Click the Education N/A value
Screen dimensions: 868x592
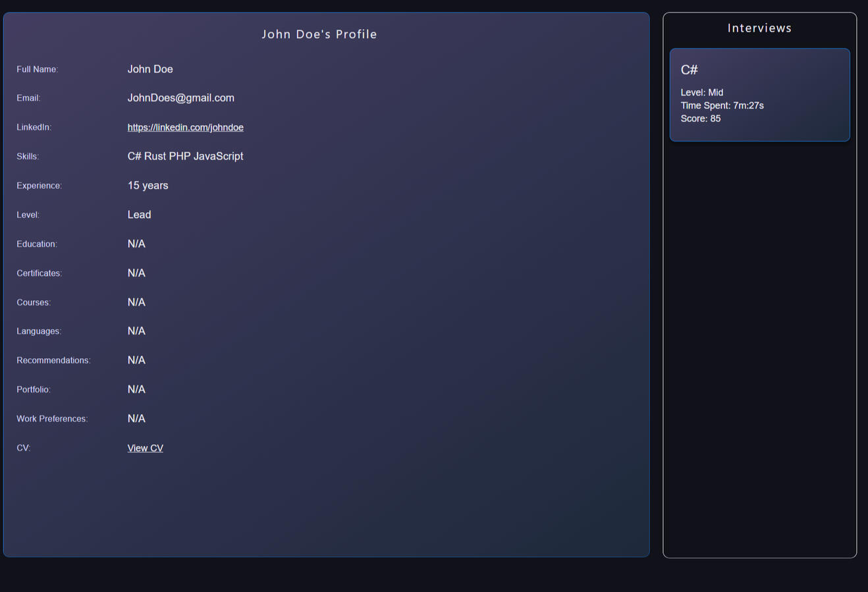[136, 244]
